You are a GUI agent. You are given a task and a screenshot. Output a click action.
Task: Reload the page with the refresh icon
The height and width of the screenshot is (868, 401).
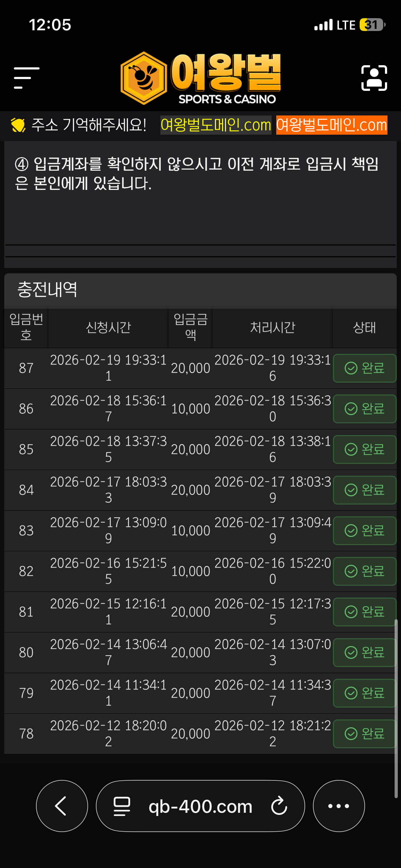[x=279, y=806]
